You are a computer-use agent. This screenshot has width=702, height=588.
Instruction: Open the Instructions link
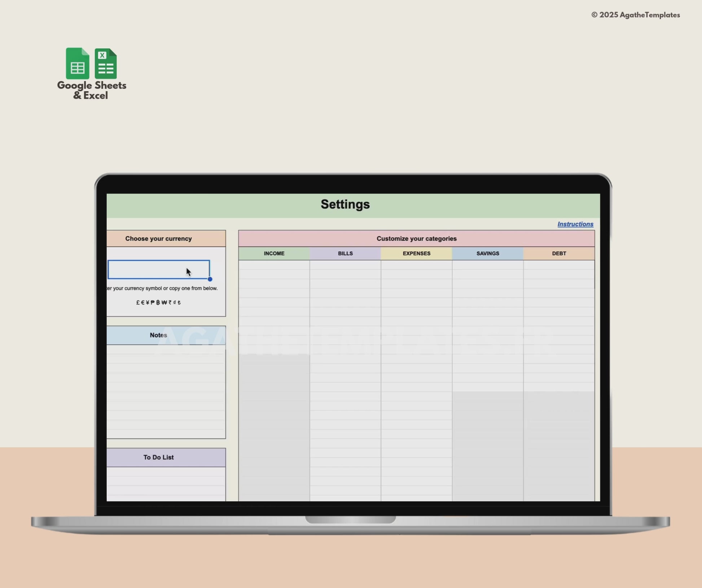575,224
